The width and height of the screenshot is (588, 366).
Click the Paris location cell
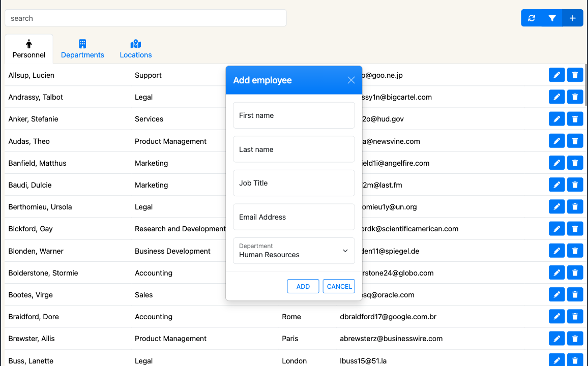coord(290,338)
